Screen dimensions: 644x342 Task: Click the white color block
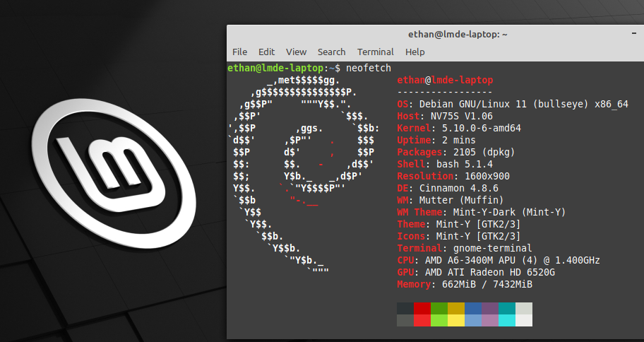coord(524,321)
